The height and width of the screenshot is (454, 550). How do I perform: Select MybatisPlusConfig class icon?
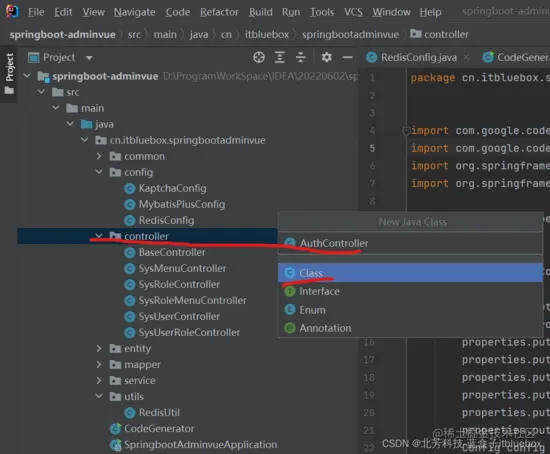tap(130, 204)
